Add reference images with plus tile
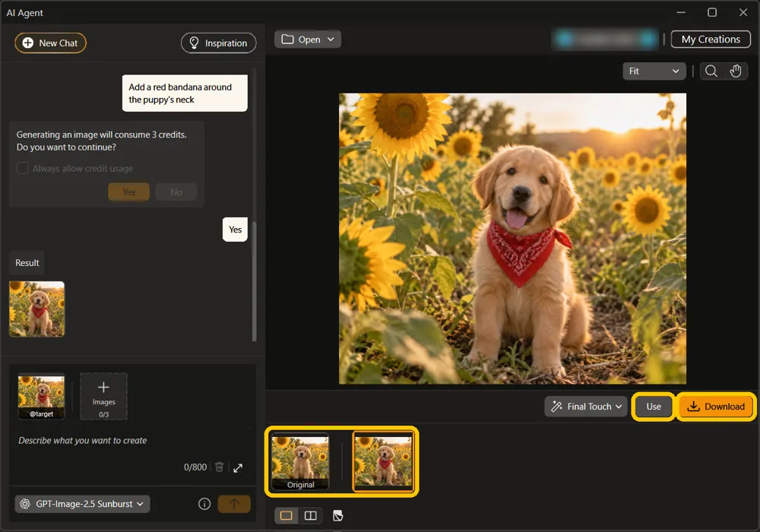Screen dimensions: 760x532 click(103, 396)
